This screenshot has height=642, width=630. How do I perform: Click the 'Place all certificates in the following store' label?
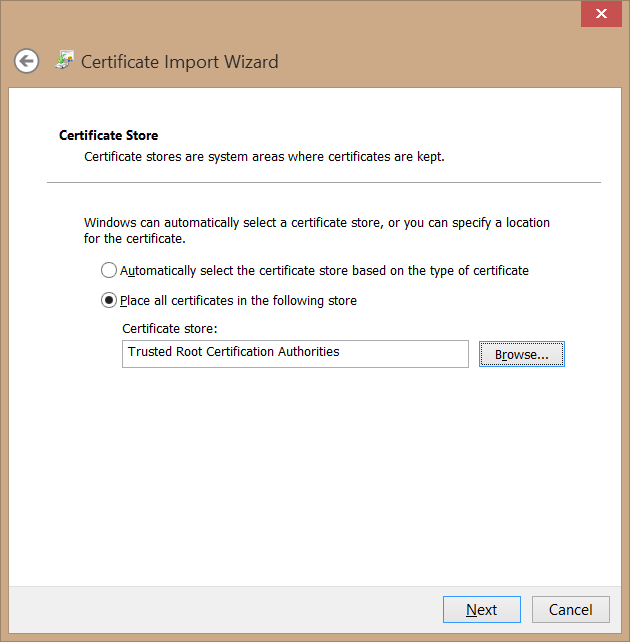pos(238,301)
